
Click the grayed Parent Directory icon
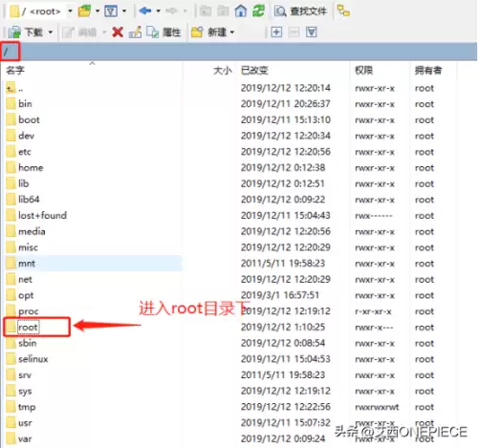click(x=206, y=11)
